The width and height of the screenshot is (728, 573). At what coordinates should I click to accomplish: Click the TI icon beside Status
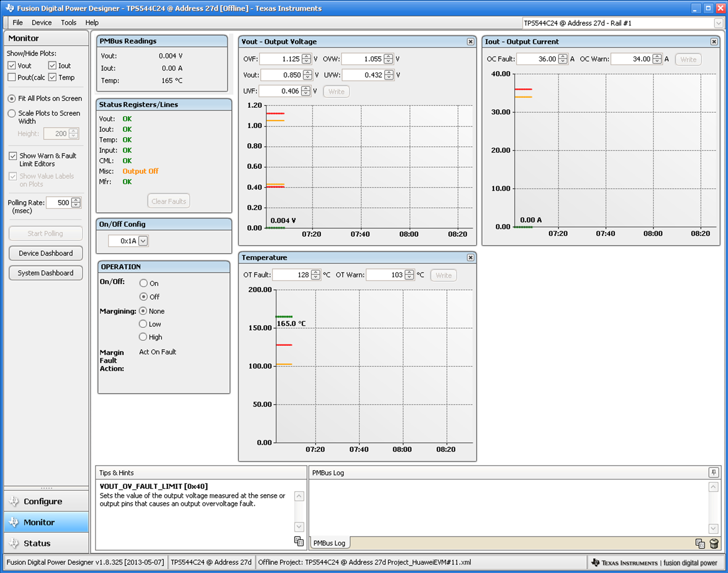point(14,543)
